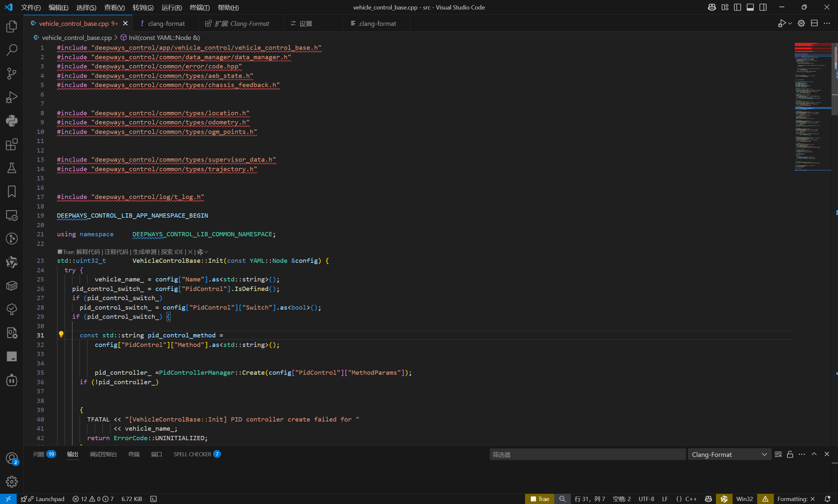
Task: Toggle the primary side bar layout button
Action: pos(737,7)
